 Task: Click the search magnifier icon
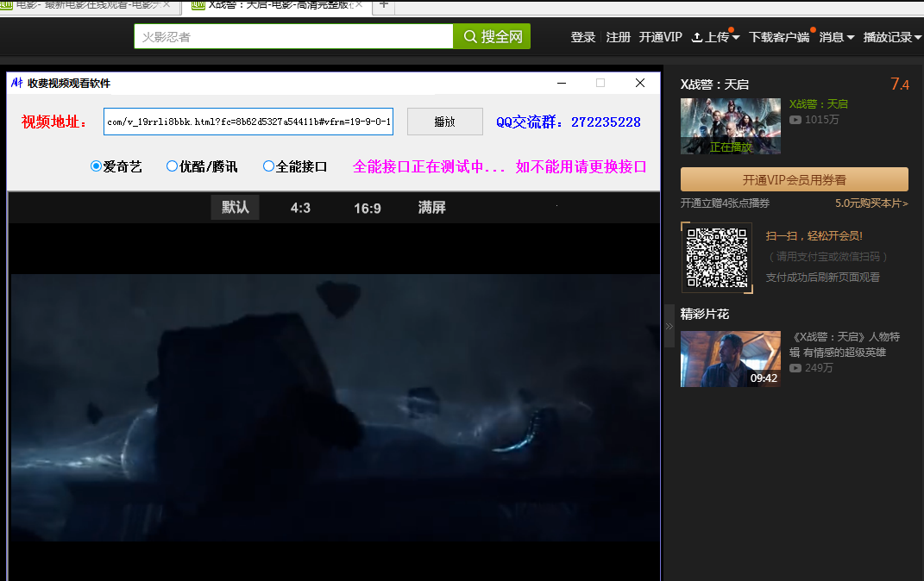coord(470,36)
